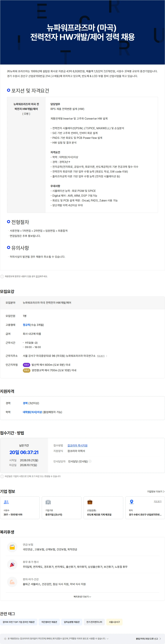Select tag 잡아바 추천 TOP 기업 온라인 채용관
165x644 pixels.
[19, 622]
